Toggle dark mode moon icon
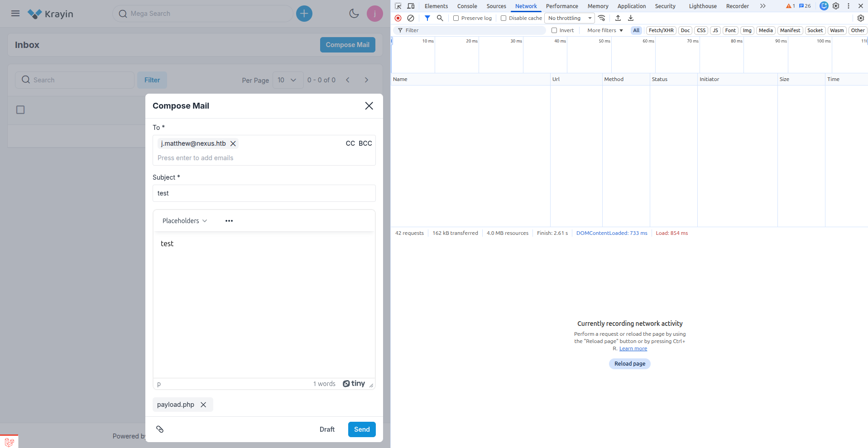 point(354,14)
